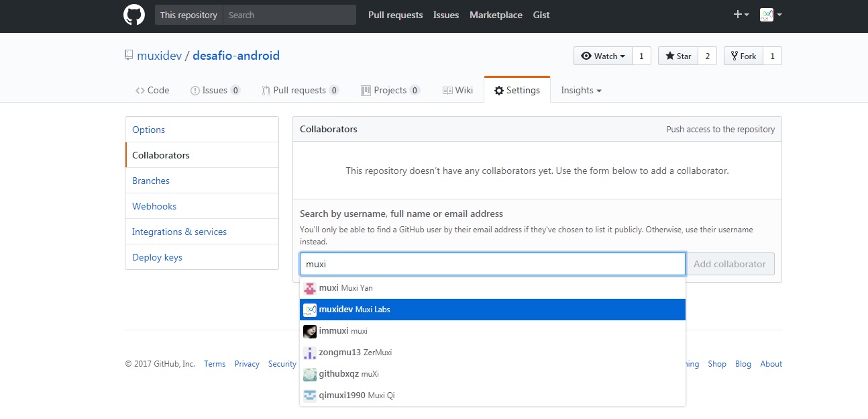
Task: Click githubxqz avatar in suggestions
Action: [x=310, y=374]
